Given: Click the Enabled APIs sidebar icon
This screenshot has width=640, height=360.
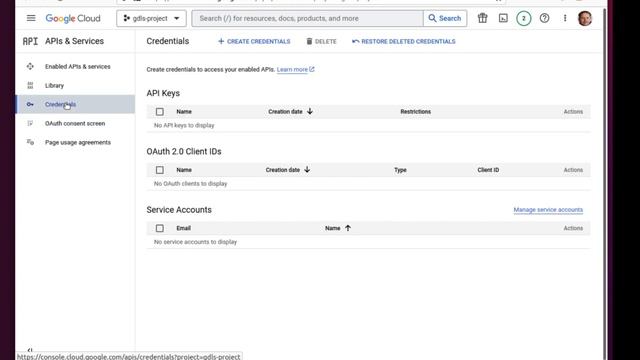Looking at the screenshot, I should point(30,67).
